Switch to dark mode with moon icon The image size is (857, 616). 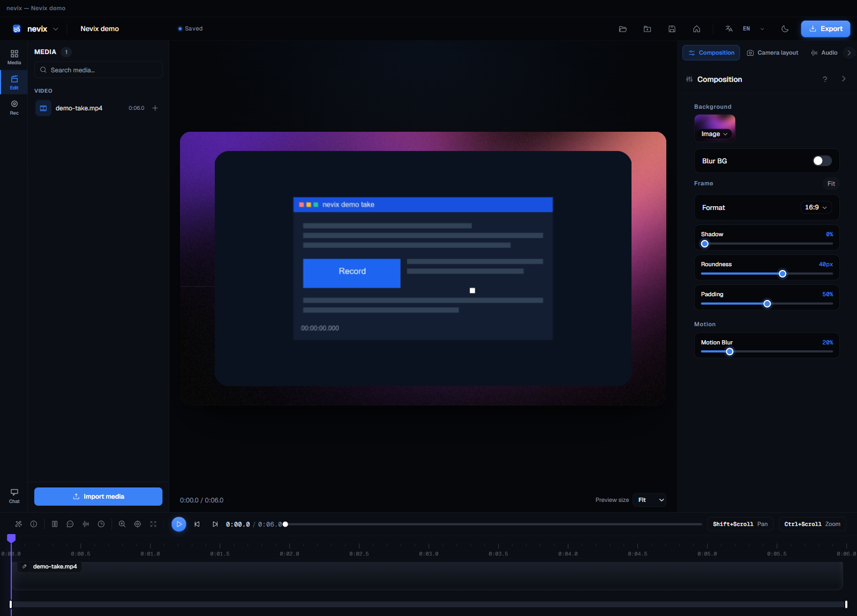tap(785, 29)
